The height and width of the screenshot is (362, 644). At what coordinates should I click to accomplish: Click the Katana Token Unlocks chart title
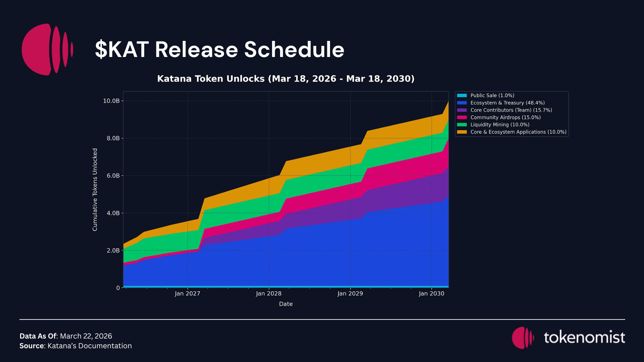[286, 79]
